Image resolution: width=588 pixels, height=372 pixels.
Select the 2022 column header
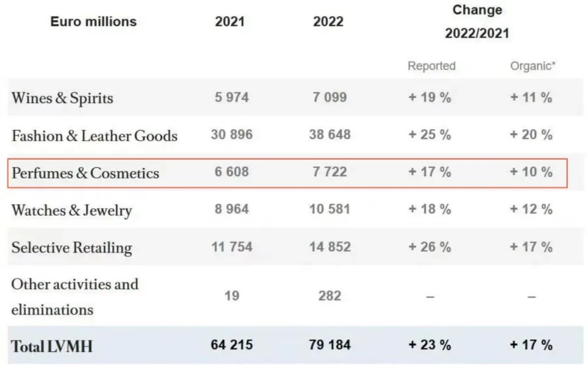[328, 22]
